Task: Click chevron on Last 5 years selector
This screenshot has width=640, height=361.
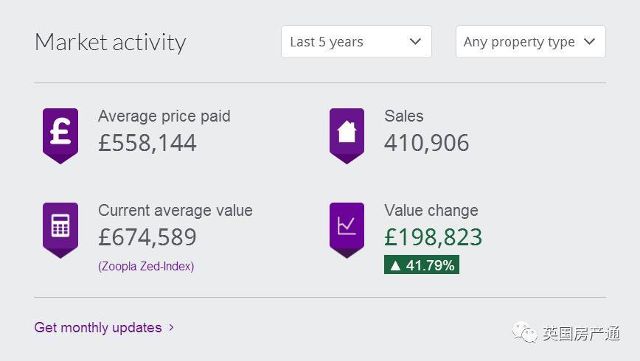Action: [x=415, y=42]
